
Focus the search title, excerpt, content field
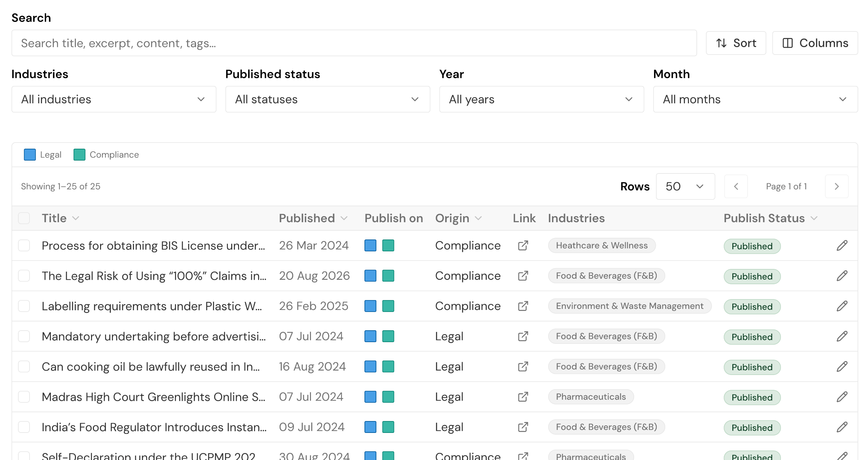354,43
